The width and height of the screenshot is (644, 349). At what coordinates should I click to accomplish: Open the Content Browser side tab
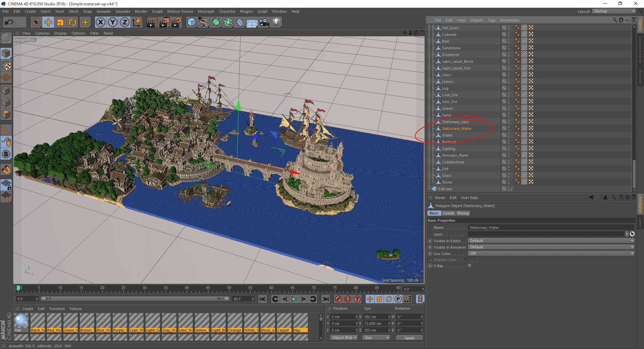pyautogui.click(x=640, y=49)
